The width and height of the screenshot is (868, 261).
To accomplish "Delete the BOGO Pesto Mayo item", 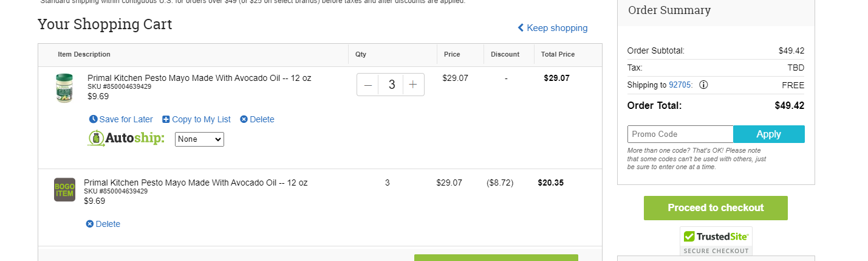I will 103,224.
